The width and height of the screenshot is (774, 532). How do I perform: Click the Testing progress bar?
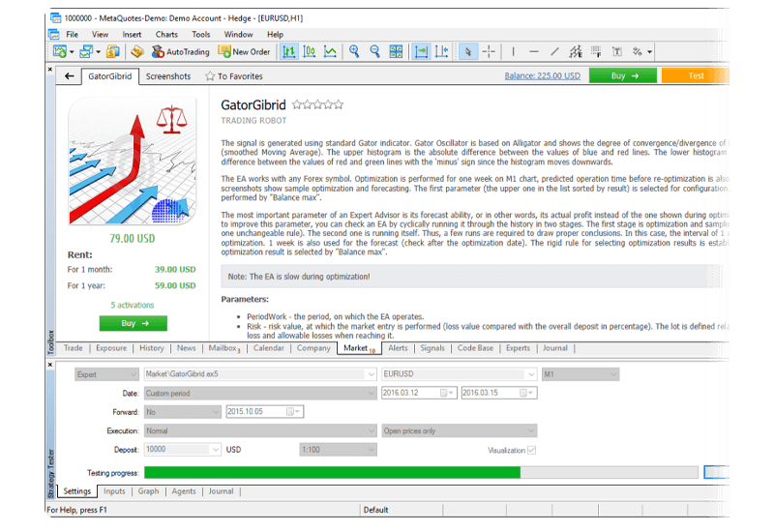pos(421,473)
